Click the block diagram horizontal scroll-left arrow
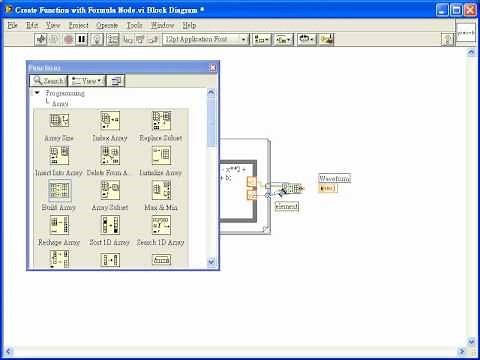This screenshot has height=360, width=480. (x=9, y=351)
